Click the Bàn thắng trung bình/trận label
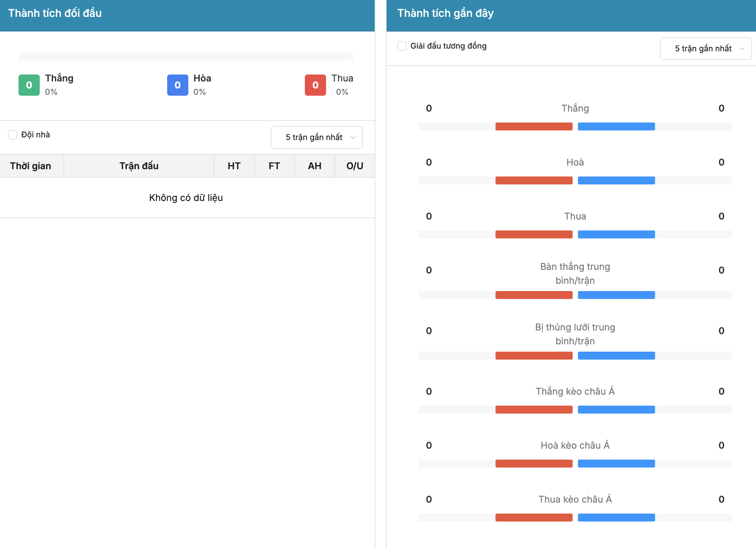This screenshot has height=549, width=756. pos(575,274)
